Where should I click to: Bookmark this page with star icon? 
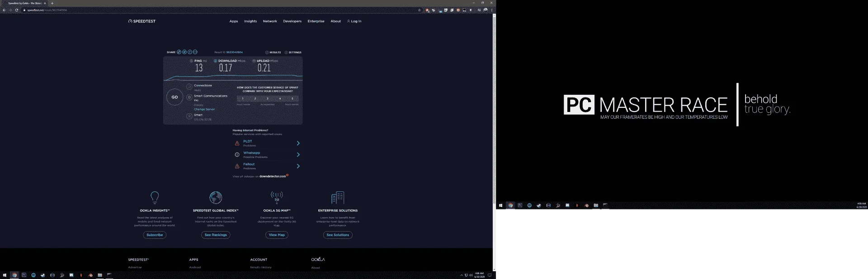click(x=419, y=10)
